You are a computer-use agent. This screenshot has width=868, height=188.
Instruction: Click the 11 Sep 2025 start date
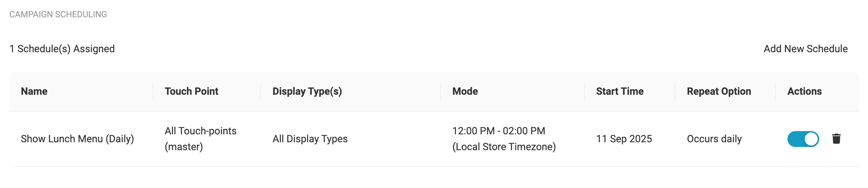click(x=624, y=139)
